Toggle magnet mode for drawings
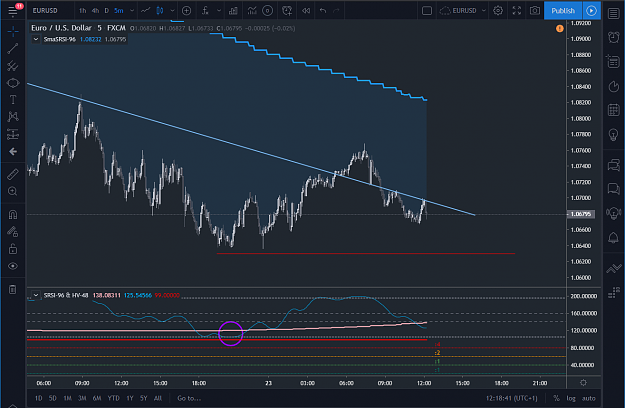Image resolution: width=625 pixels, height=408 pixels. [x=13, y=214]
